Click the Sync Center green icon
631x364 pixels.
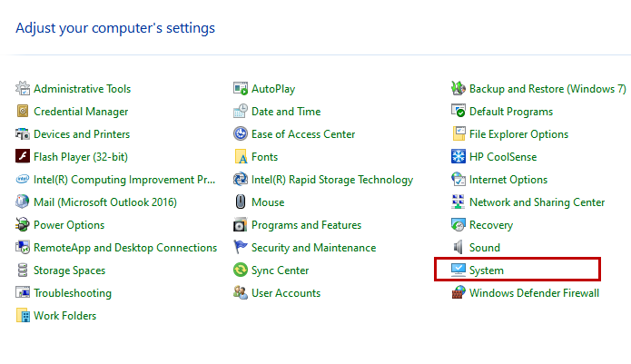click(241, 271)
